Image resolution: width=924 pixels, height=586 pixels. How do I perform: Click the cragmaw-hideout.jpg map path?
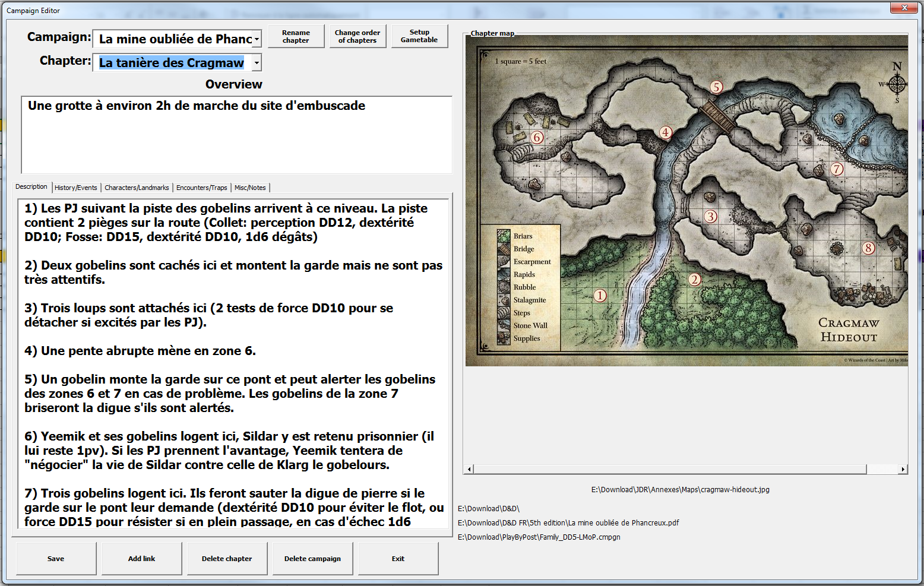click(680, 490)
